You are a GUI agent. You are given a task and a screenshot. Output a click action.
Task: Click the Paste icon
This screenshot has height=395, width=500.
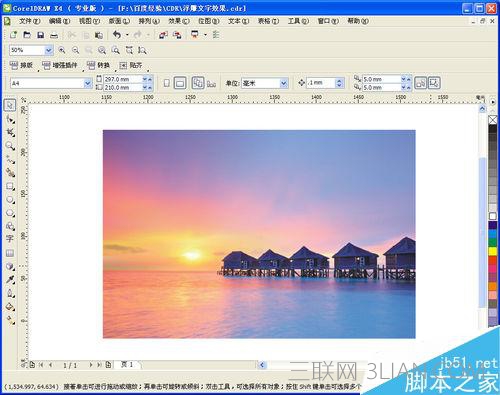click(x=99, y=35)
